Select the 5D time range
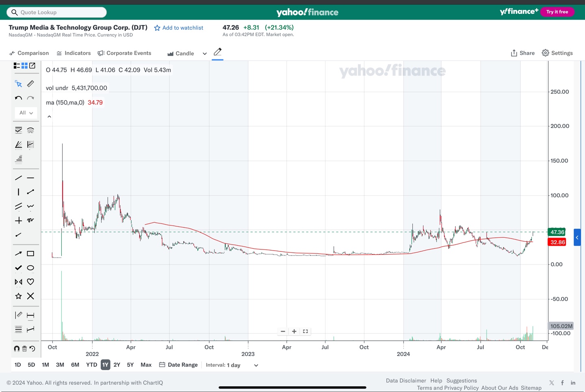This screenshot has width=585, height=392. coord(31,365)
